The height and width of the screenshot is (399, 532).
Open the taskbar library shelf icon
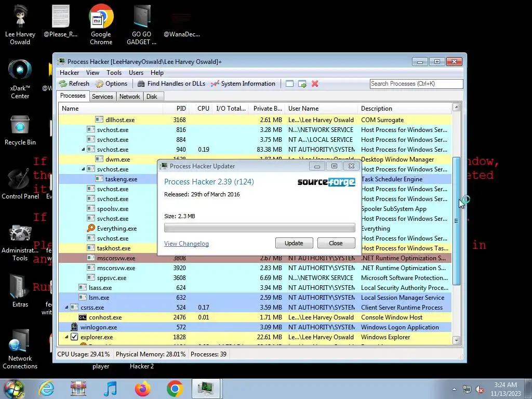coord(78,389)
